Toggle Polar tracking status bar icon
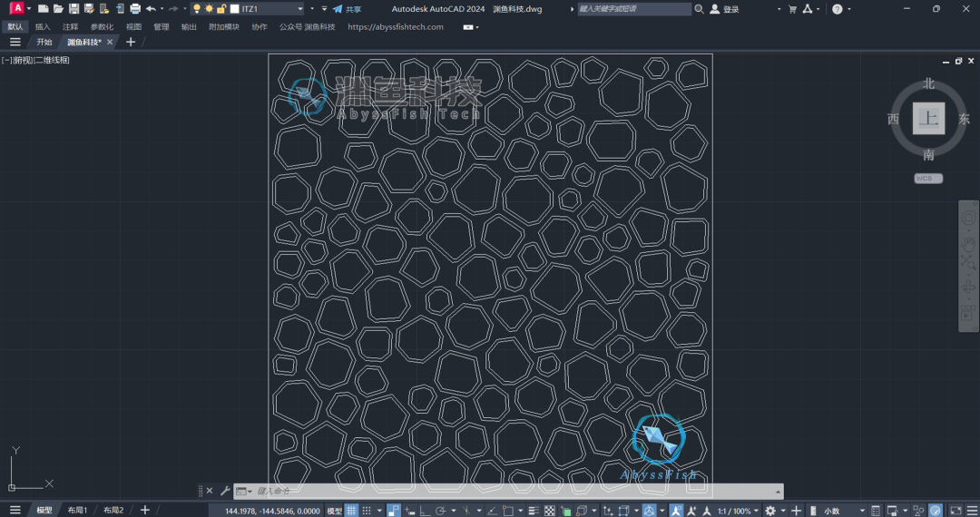 (x=441, y=510)
